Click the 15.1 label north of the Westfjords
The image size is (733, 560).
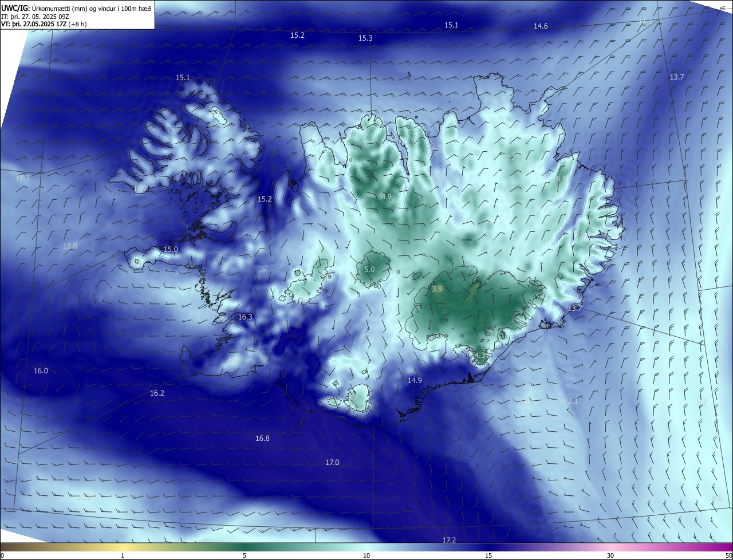point(183,77)
